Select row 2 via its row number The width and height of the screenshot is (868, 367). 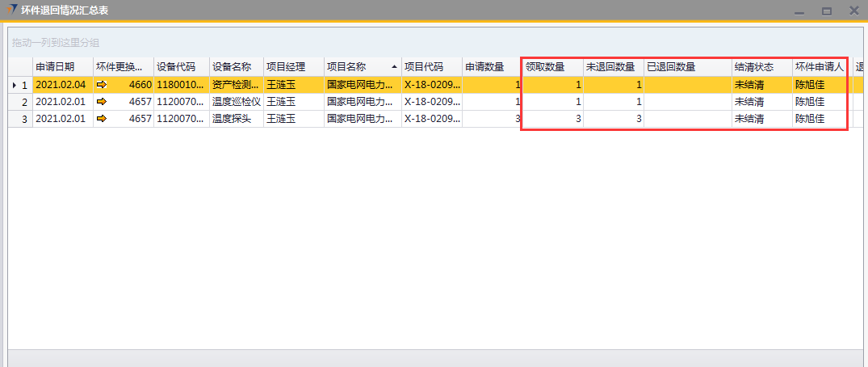(24, 102)
